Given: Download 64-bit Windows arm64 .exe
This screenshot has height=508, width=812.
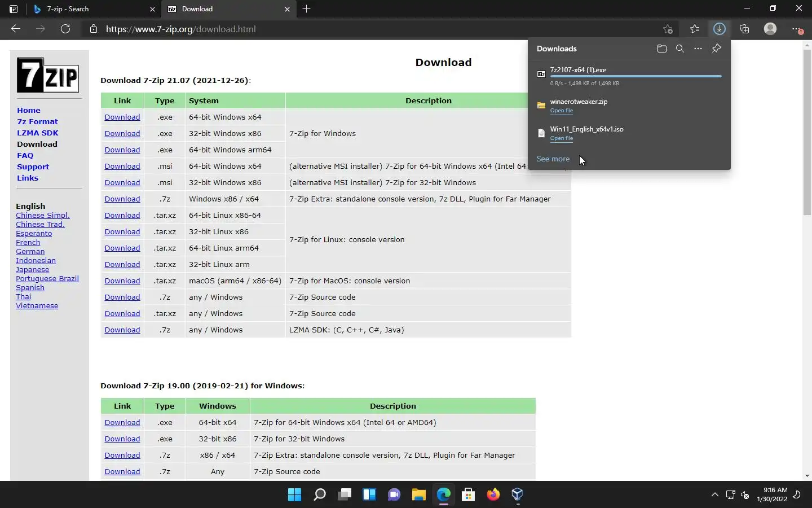Looking at the screenshot, I should [122, 150].
